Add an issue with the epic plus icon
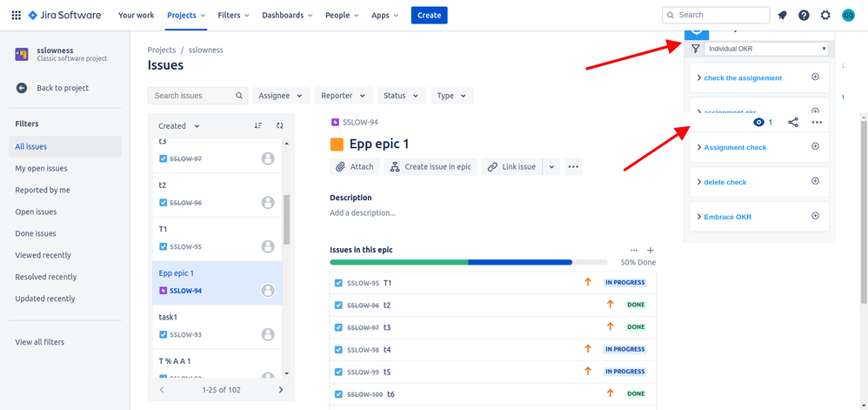Viewport: 868px width, 410px height. point(651,251)
